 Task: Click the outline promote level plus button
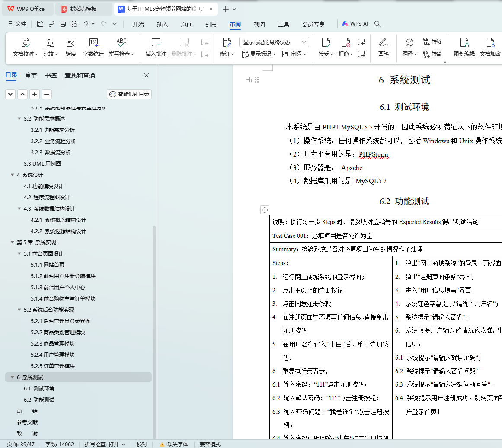click(35, 94)
